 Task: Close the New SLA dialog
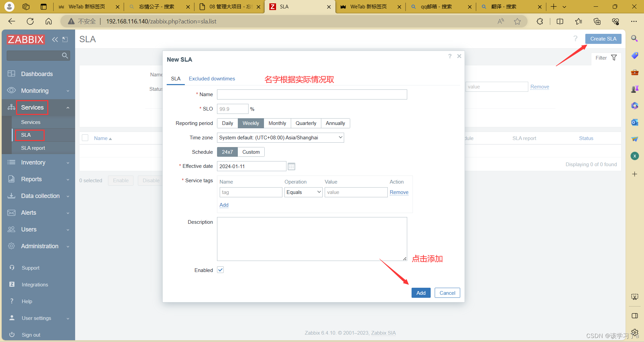coord(459,56)
